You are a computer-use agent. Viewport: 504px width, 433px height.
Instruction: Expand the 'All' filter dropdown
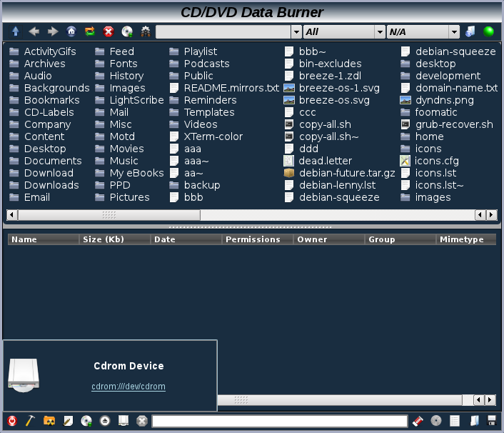click(x=380, y=32)
